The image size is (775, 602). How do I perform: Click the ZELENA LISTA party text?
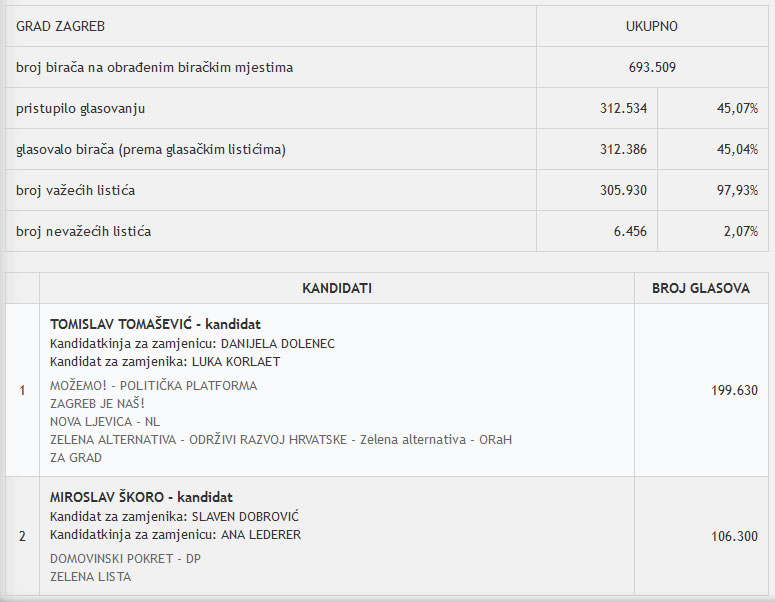pos(90,577)
